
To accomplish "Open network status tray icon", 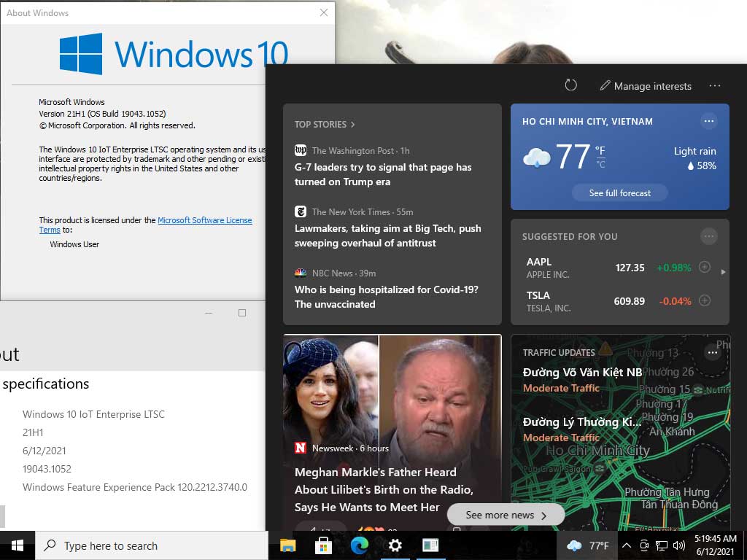I will pos(661,545).
